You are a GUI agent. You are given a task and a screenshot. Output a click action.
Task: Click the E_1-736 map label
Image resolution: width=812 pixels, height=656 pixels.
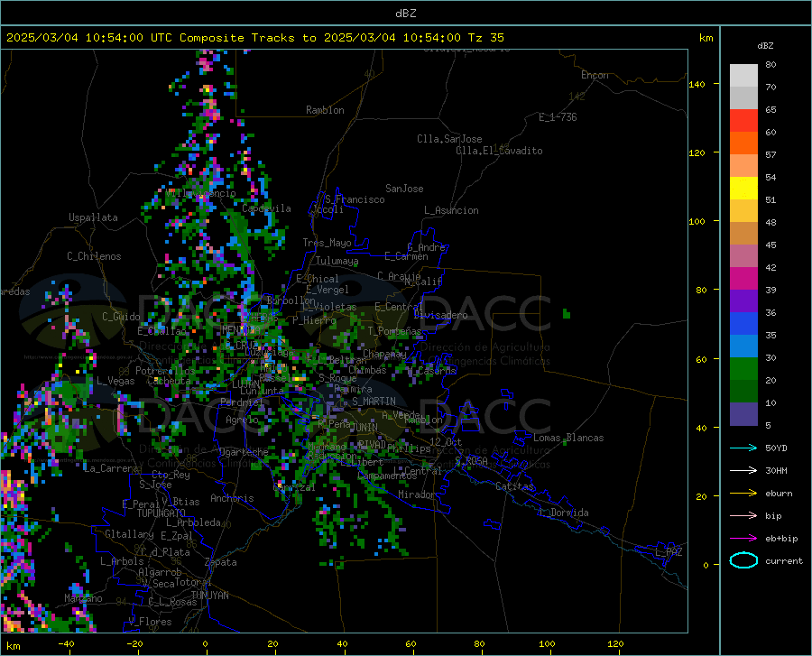tap(558, 117)
